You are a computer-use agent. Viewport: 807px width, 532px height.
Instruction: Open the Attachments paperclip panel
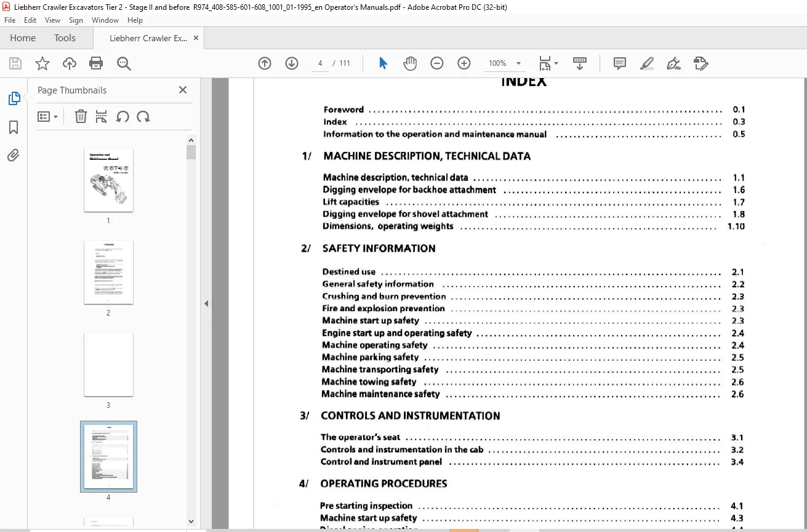pyautogui.click(x=14, y=156)
